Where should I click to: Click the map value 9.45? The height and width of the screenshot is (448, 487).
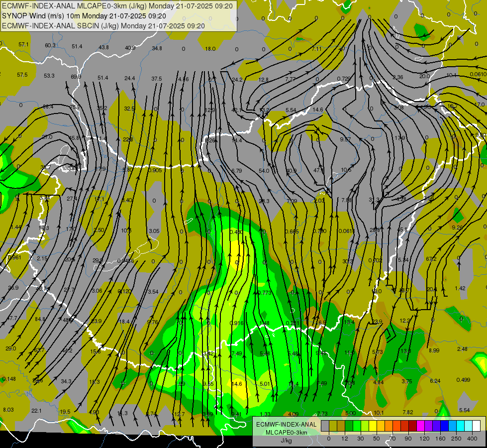pos(321,353)
